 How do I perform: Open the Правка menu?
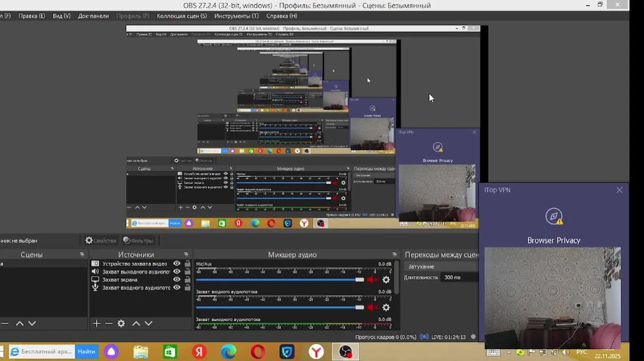pyautogui.click(x=32, y=16)
